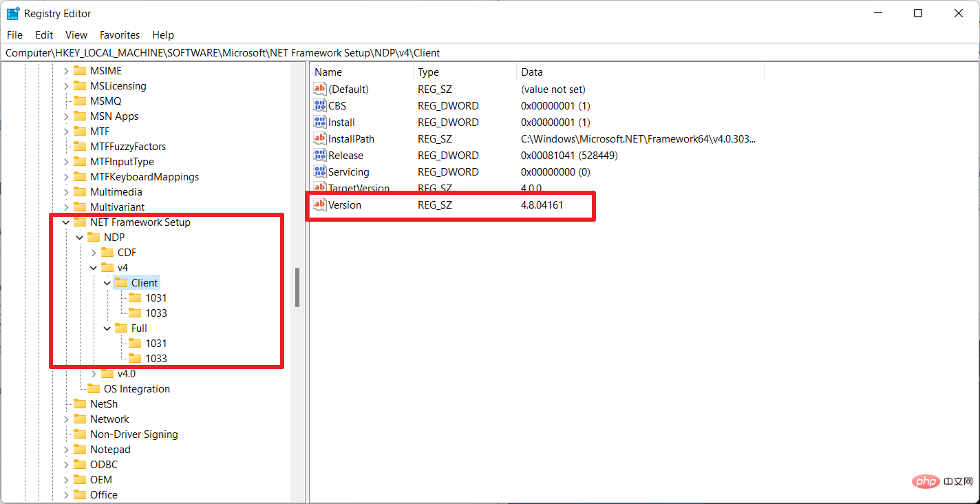Click the Servicing DWORD value icon
This screenshot has width=980, height=504.
(x=319, y=171)
